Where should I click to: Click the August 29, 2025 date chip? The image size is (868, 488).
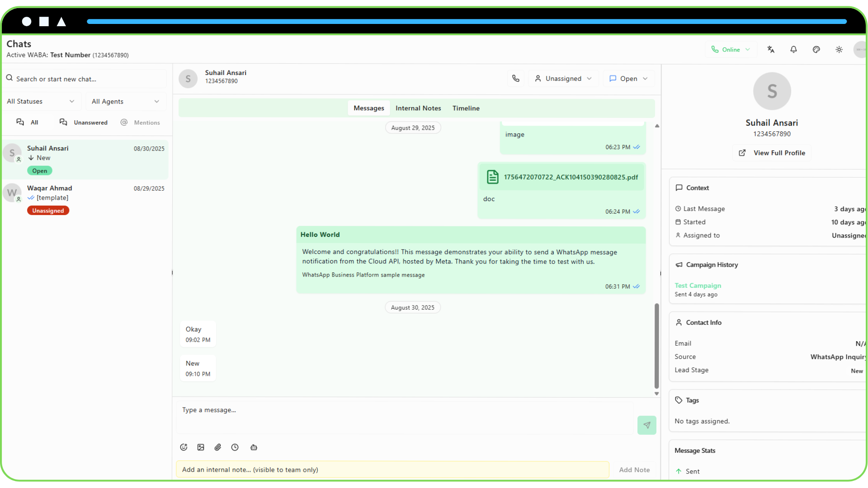point(413,128)
